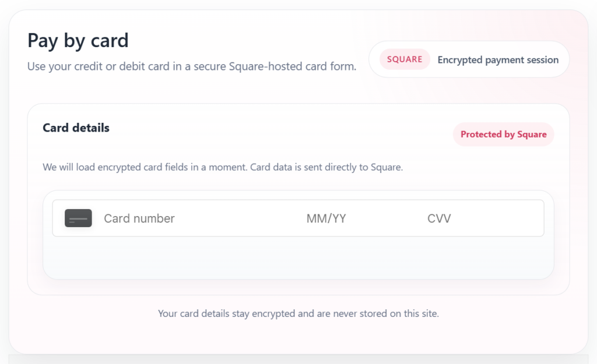
Task: Click the empty area below card inputs
Action: [x=298, y=257]
